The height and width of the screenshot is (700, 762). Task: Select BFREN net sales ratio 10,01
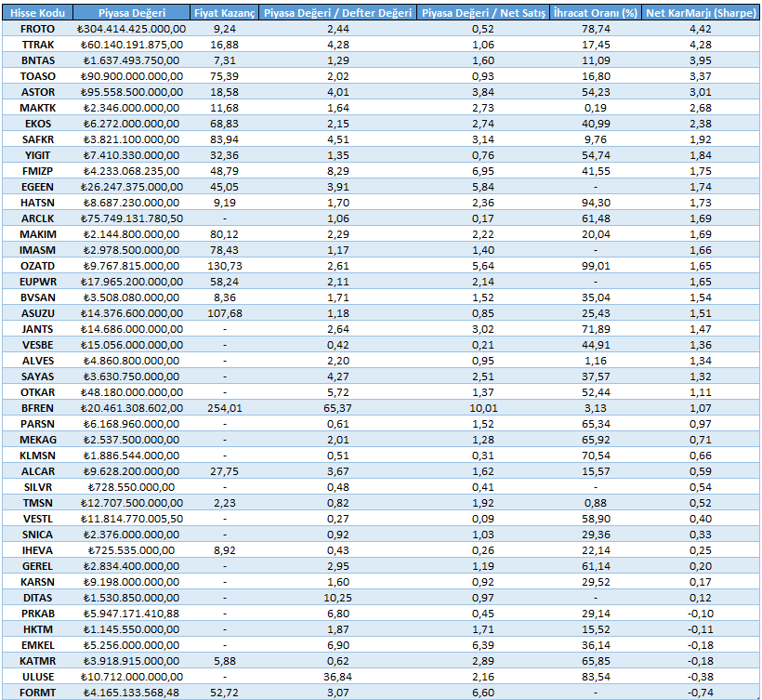pyautogui.click(x=483, y=408)
